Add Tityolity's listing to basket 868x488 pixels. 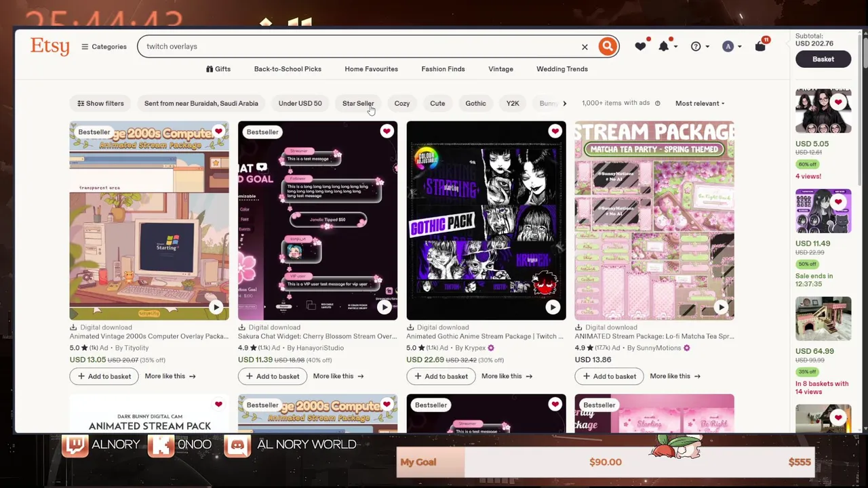pos(104,376)
